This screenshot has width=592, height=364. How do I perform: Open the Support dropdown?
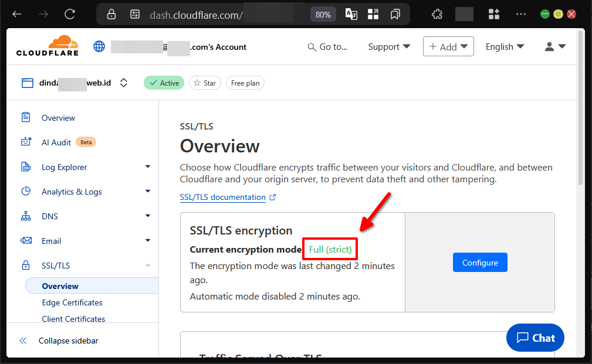389,47
